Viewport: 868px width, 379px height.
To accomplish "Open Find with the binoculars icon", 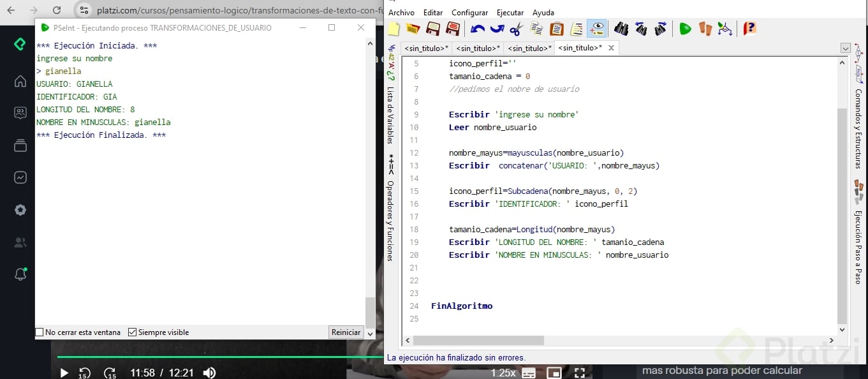I will (621, 29).
